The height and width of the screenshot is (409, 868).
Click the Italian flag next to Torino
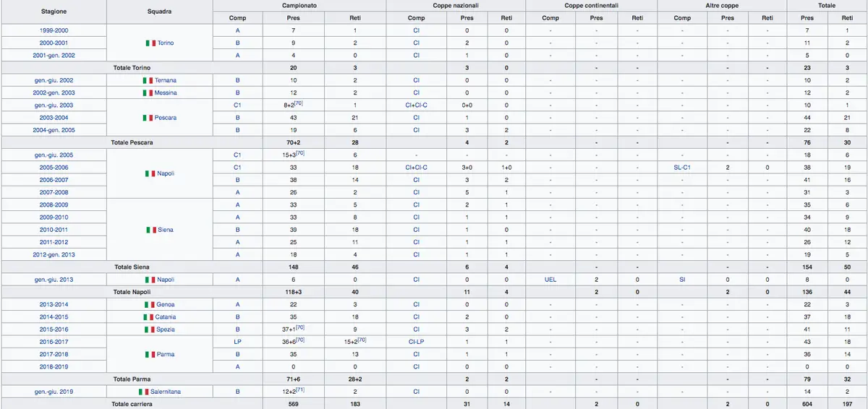150,43
